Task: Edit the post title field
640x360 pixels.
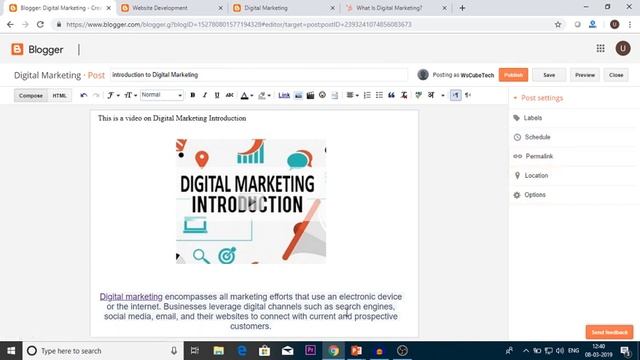Action: pyautogui.click(x=259, y=75)
